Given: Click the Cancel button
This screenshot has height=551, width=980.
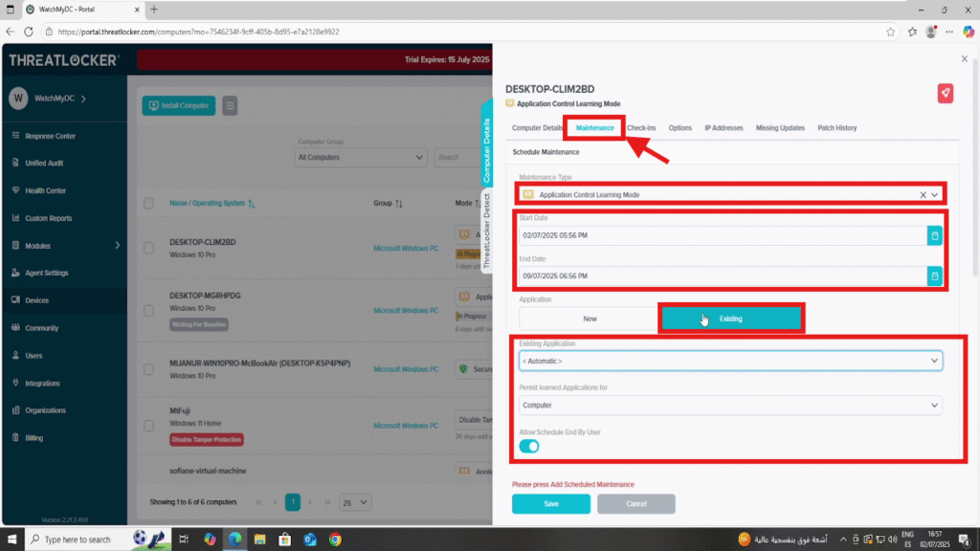Looking at the screenshot, I should pos(635,503).
